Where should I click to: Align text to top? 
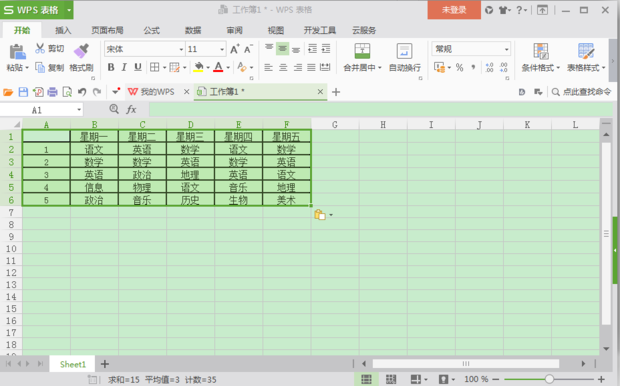269,48
